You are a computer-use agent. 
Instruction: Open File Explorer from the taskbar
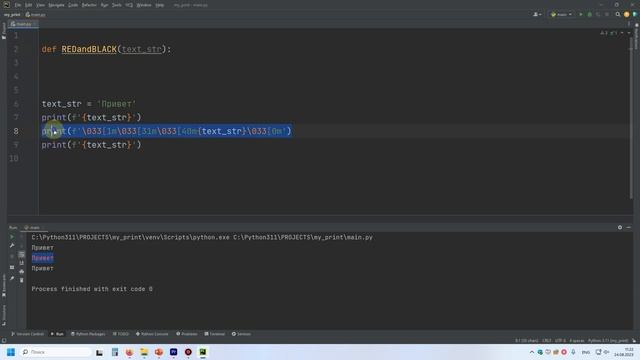144,352
